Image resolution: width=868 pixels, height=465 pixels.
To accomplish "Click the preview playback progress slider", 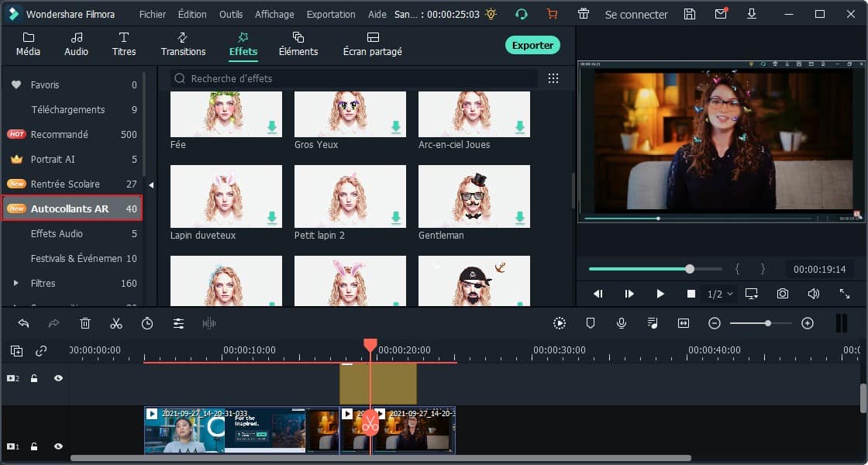I will coord(655,269).
